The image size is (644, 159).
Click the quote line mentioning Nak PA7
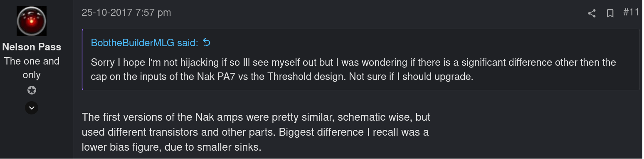(282, 77)
